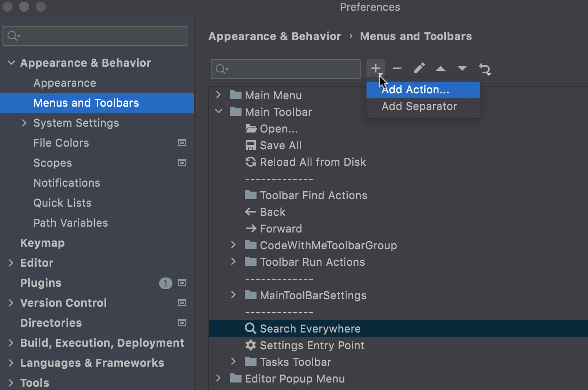Expand Build, Execution, Deployment section
588x390 pixels.
click(11, 343)
